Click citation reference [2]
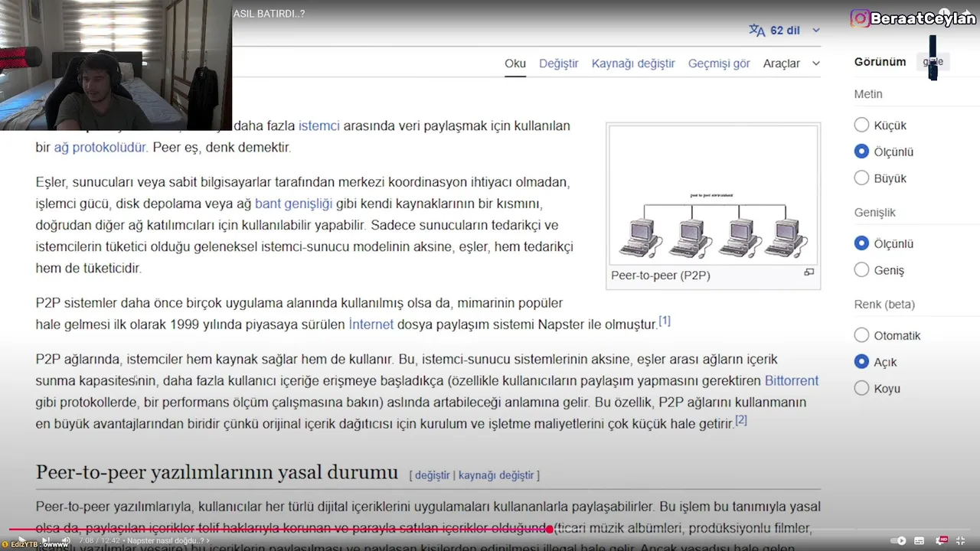The width and height of the screenshot is (980, 551). point(741,419)
